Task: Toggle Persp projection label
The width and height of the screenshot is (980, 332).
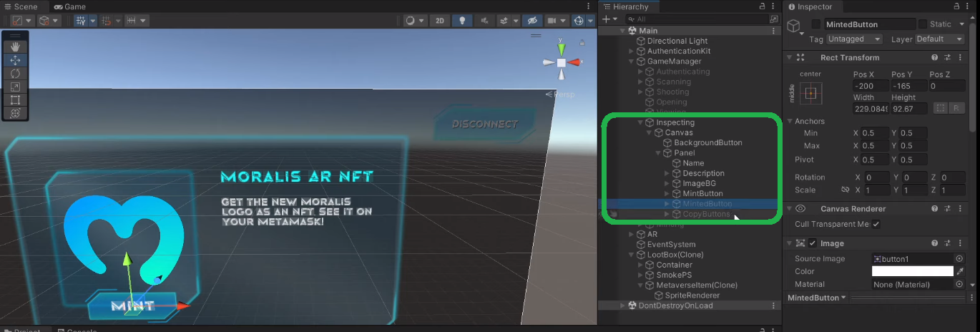Action: click(x=559, y=94)
